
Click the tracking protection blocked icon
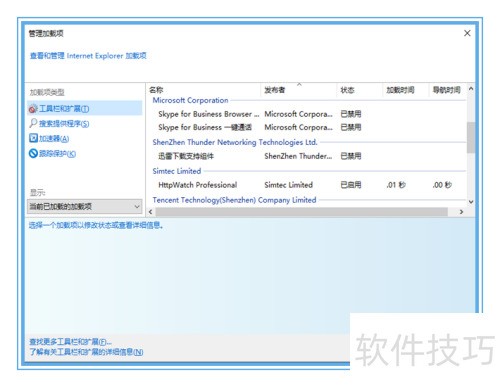(x=33, y=153)
